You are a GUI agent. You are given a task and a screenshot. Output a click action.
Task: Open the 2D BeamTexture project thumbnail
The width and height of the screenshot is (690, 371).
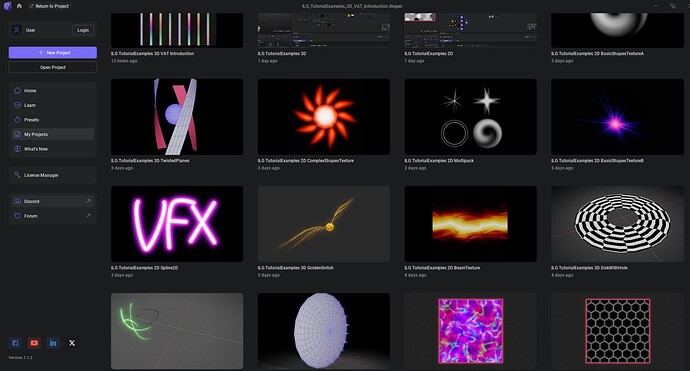(470, 224)
